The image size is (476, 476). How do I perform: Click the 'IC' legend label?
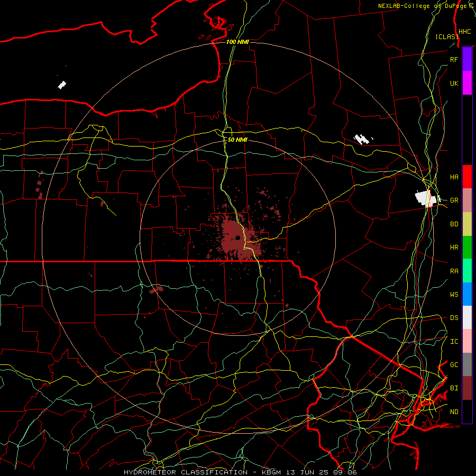(x=454, y=342)
